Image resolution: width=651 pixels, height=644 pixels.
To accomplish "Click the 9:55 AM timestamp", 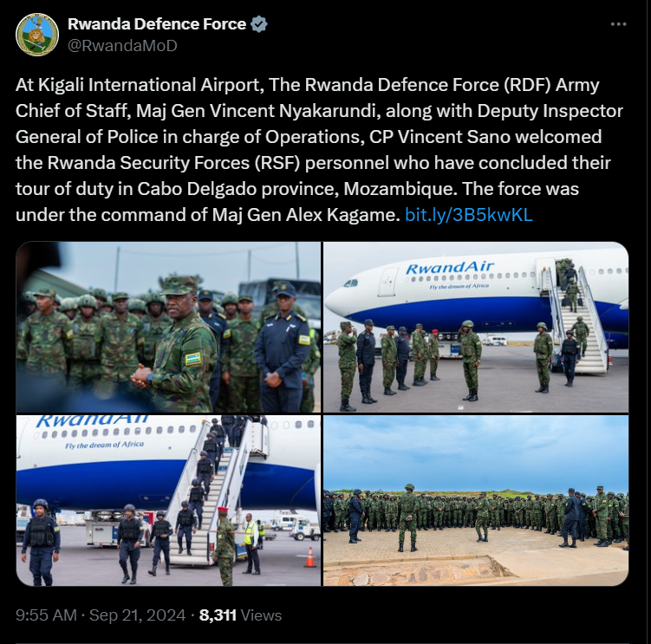I will (x=46, y=615).
